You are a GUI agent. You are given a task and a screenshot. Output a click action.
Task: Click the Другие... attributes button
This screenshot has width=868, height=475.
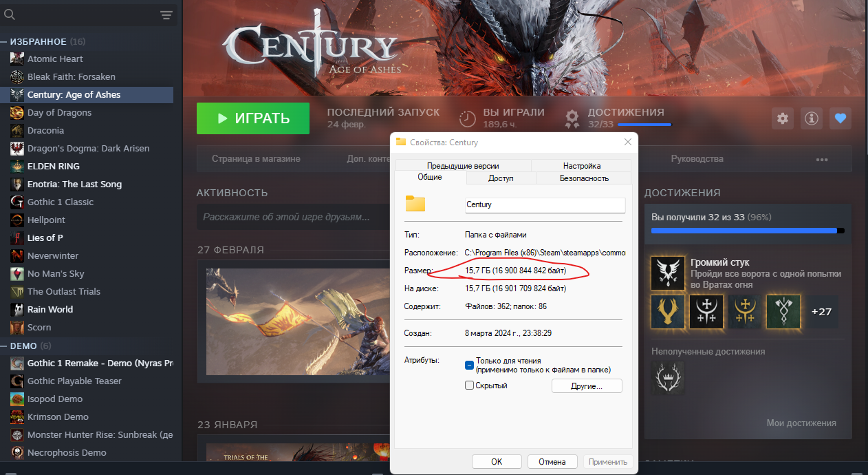click(587, 386)
